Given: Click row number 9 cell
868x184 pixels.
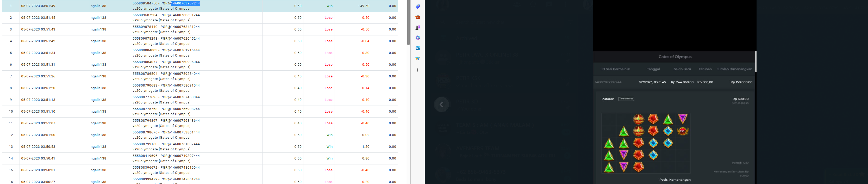Looking at the screenshot, I should click(x=11, y=100).
